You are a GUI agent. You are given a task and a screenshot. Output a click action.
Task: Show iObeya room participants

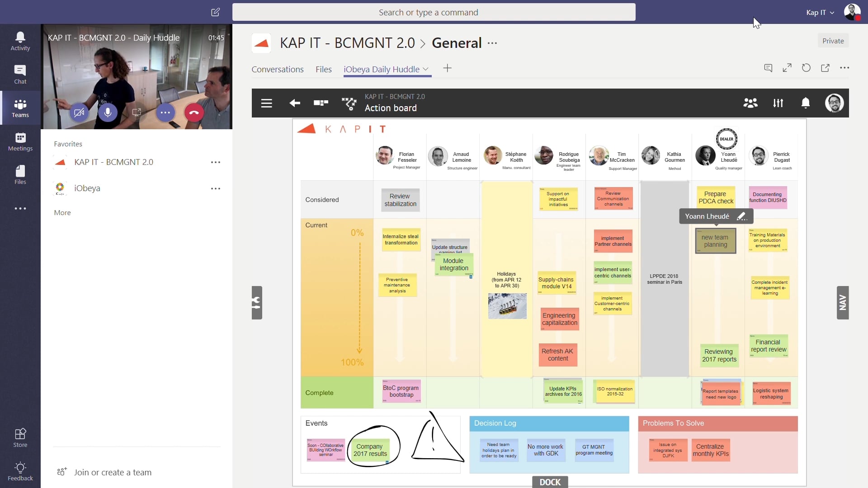point(750,103)
